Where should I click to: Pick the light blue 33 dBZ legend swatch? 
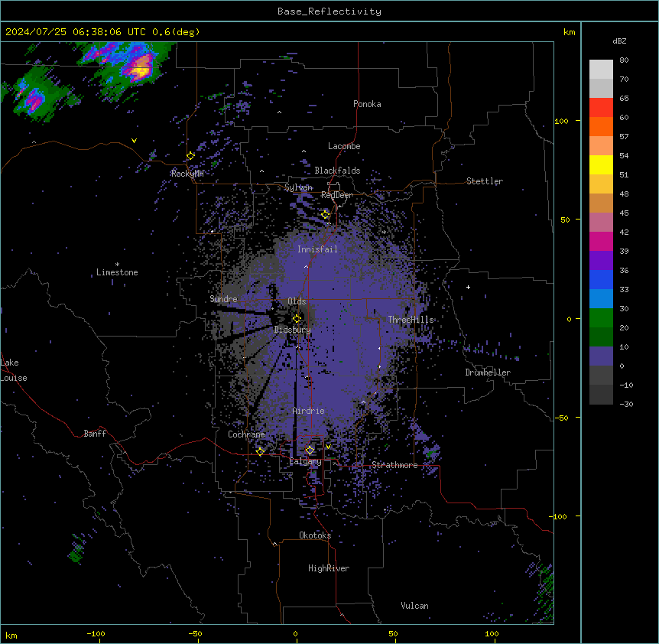click(601, 299)
